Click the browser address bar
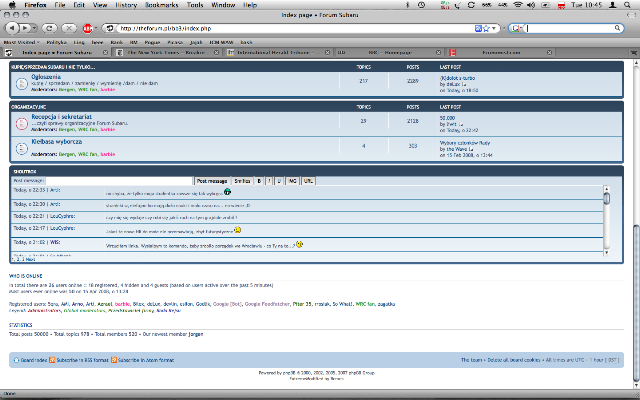The height and width of the screenshot is (400, 640). pos(300,28)
